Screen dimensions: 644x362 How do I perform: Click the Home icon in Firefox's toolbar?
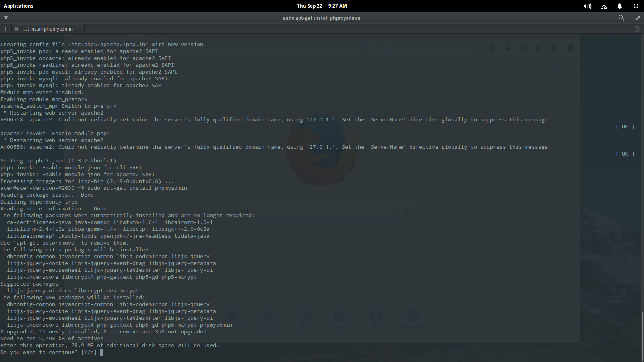tap(523, 48)
